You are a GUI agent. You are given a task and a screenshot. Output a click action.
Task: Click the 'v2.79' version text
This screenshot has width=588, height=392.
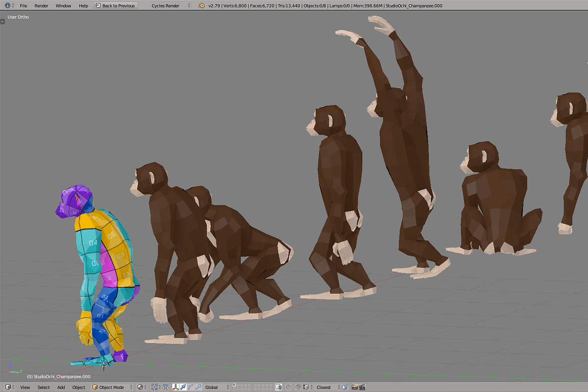tap(214, 5)
